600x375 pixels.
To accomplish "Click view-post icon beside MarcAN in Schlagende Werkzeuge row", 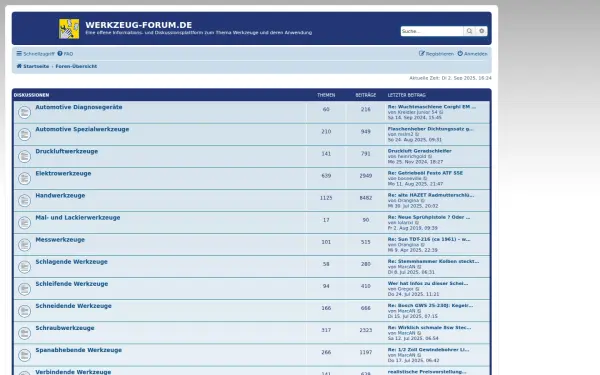I will pyautogui.click(x=419, y=267).
